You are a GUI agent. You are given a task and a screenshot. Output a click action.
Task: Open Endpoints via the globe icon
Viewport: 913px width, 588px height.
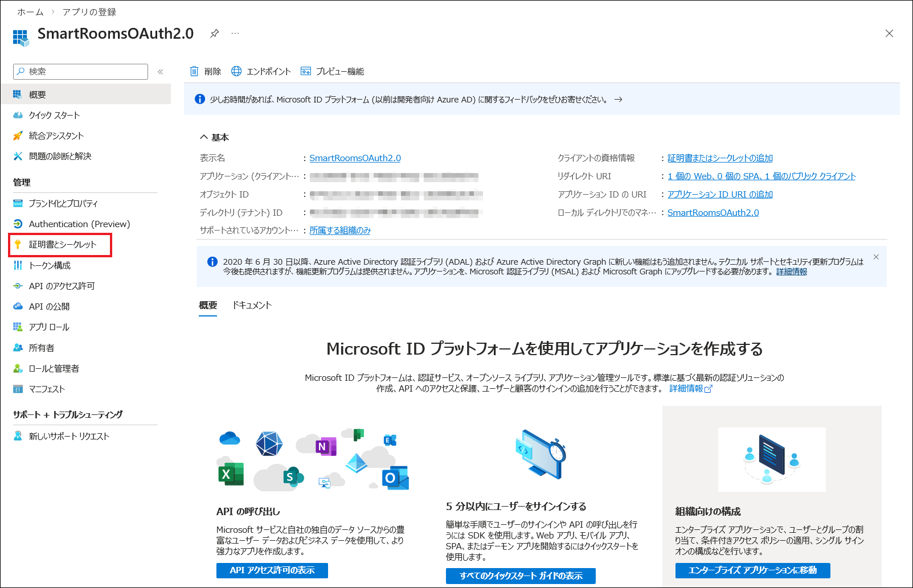click(x=236, y=71)
